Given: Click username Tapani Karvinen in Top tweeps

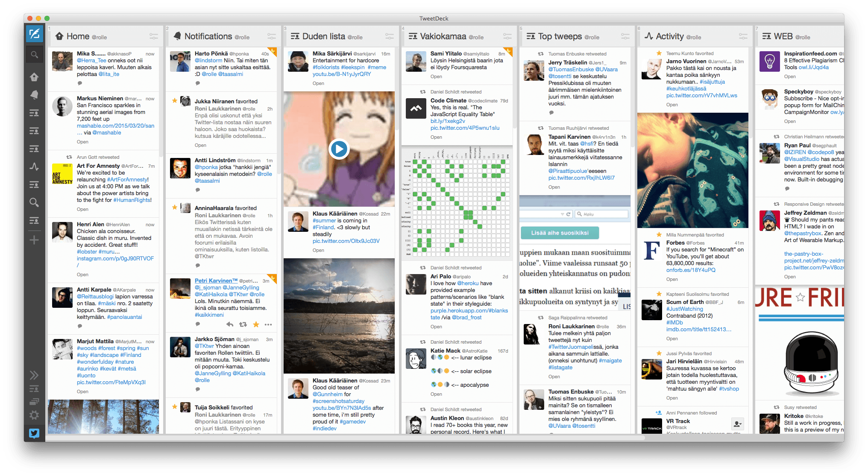Looking at the screenshot, I should click(x=569, y=137).
